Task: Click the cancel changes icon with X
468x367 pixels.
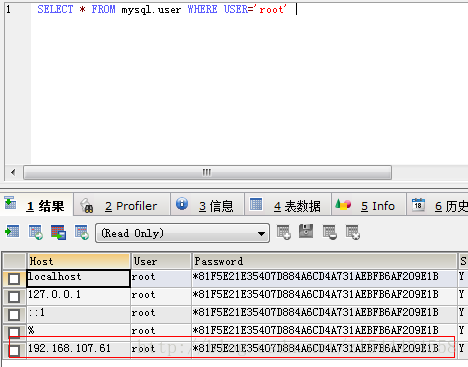Action: 353,232
